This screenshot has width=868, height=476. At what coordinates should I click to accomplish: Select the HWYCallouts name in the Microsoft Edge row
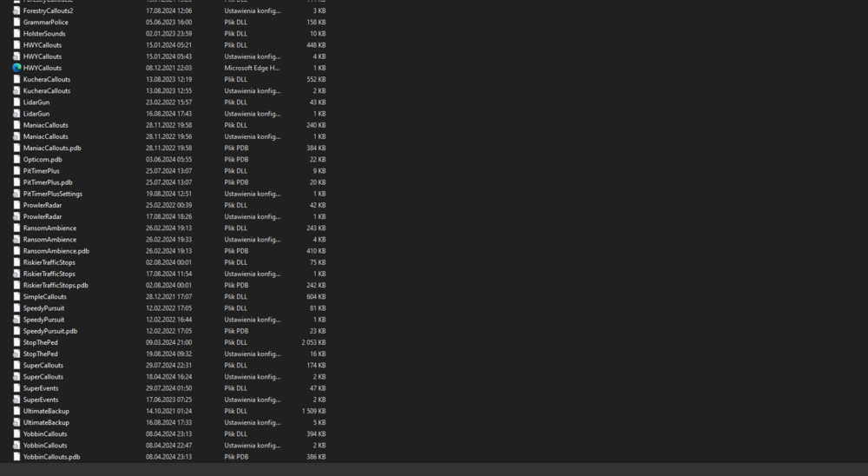click(42, 68)
